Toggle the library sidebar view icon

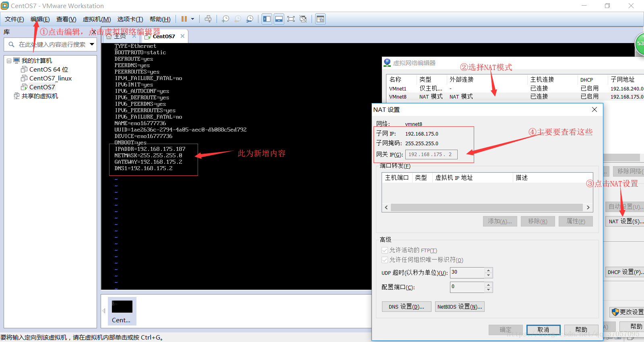[267, 19]
